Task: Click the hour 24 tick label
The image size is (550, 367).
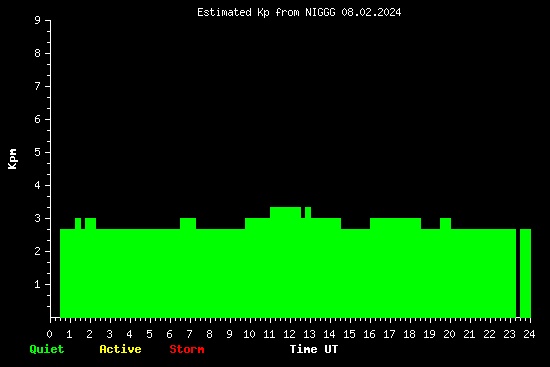Action: 529,334
